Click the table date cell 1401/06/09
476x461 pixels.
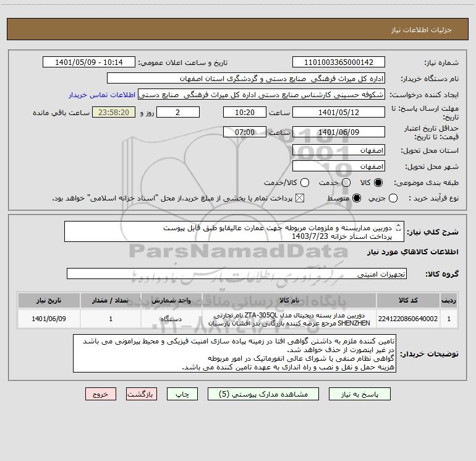coord(49,319)
